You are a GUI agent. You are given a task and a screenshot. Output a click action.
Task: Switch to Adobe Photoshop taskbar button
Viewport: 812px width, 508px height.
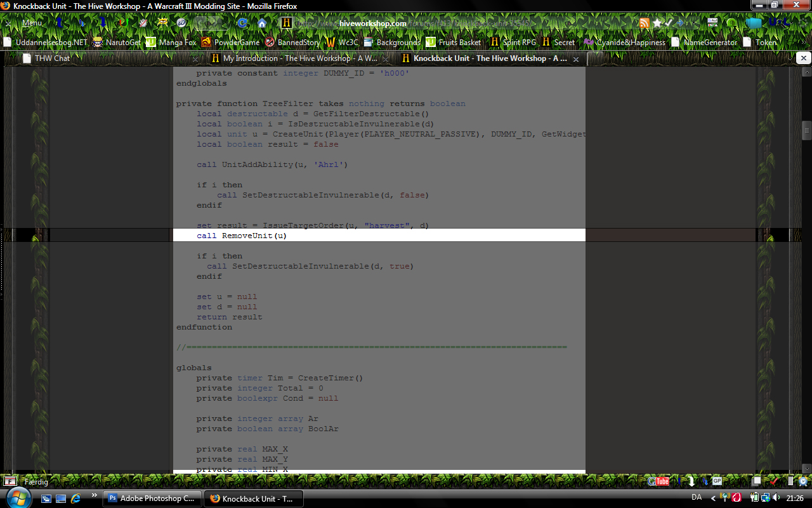tap(152, 498)
